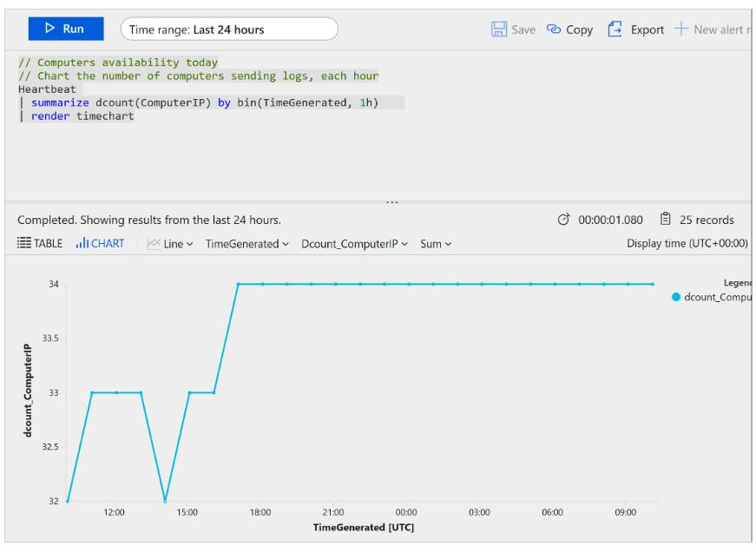
Task: Click the Save icon in the toolbar
Action: point(499,29)
